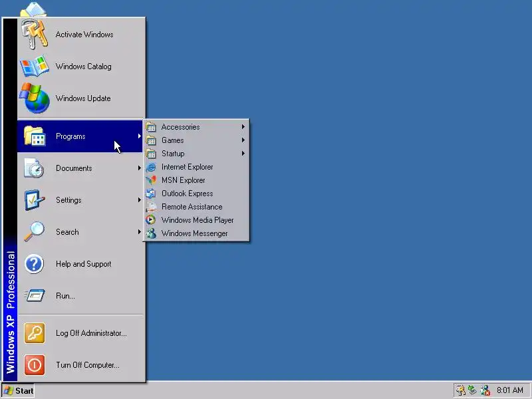Open the Search menu label
This screenshot has width=532, height=399.
click(x=67, y=232)
